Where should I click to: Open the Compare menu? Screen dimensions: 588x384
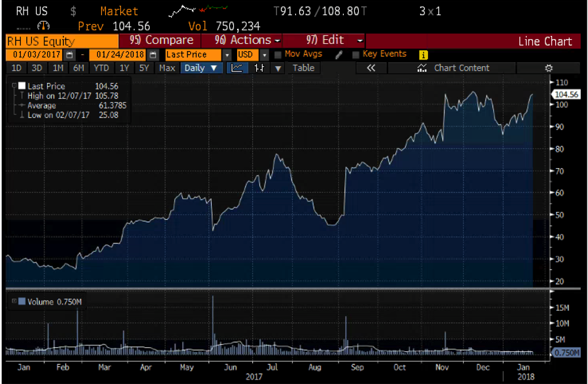tap(162, 41)
